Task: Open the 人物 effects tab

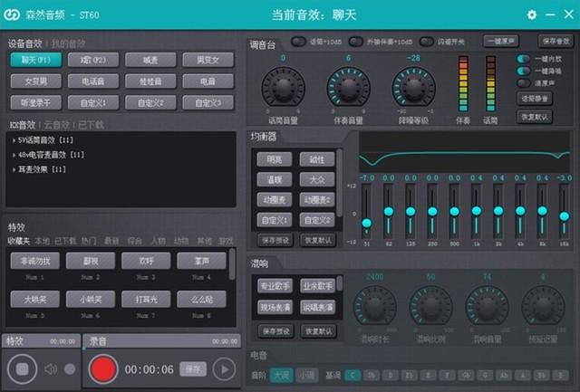Action: 158,241
